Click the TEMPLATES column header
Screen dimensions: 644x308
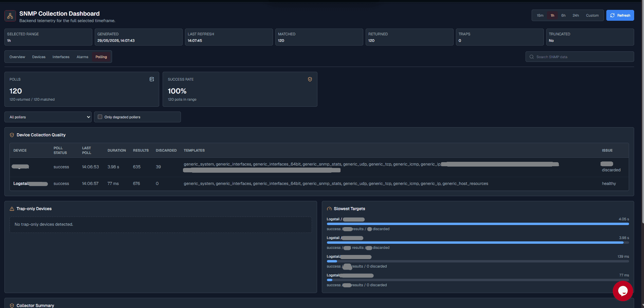194,150
